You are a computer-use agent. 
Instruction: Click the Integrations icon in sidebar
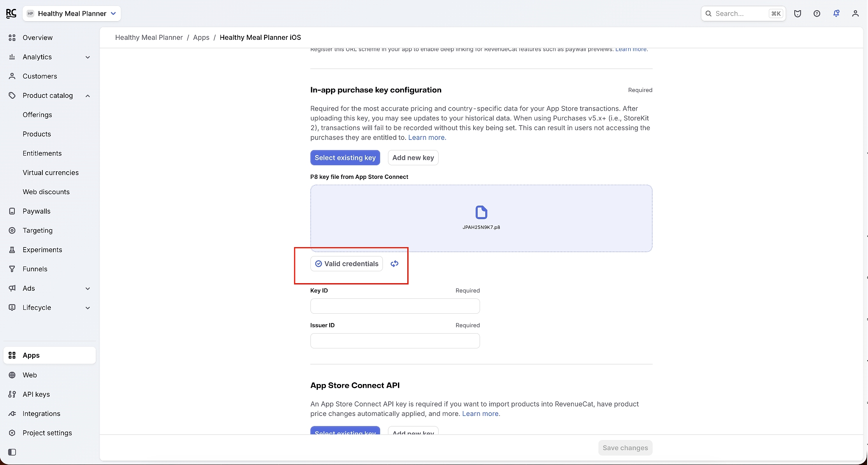pos(12,414)
